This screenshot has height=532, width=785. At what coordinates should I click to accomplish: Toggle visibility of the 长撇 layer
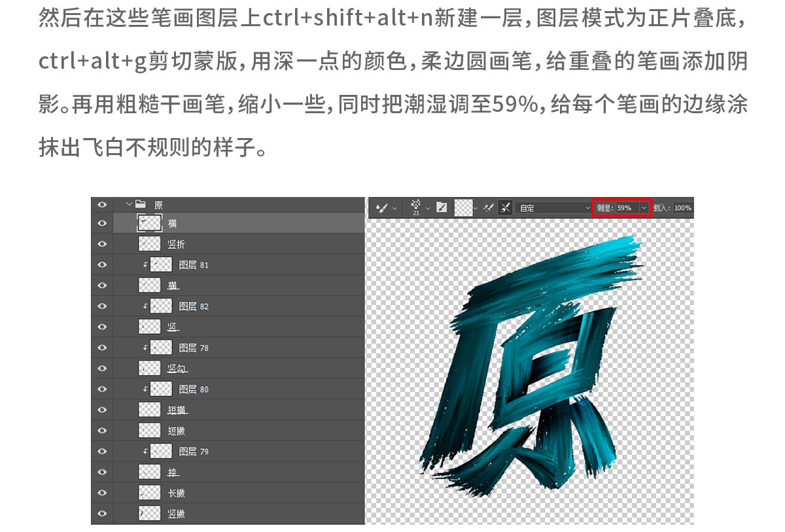point(102,493)
